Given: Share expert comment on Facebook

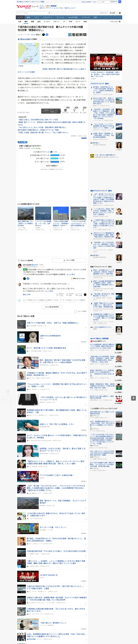Looking at the screenshot, I should tap(28, 279).
